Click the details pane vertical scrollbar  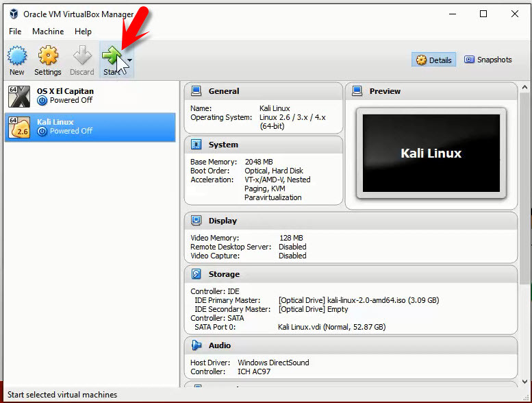pyautogui.click(x=524, y=188)
